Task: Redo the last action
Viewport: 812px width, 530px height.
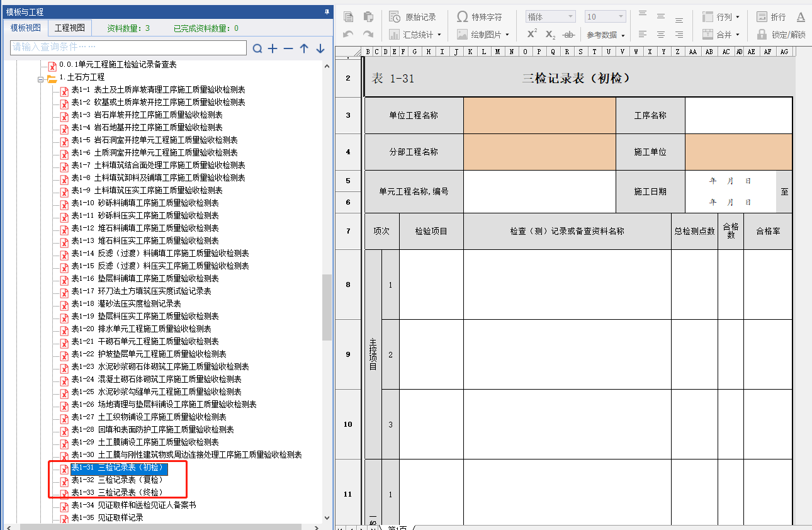Action: click(368, 35)
